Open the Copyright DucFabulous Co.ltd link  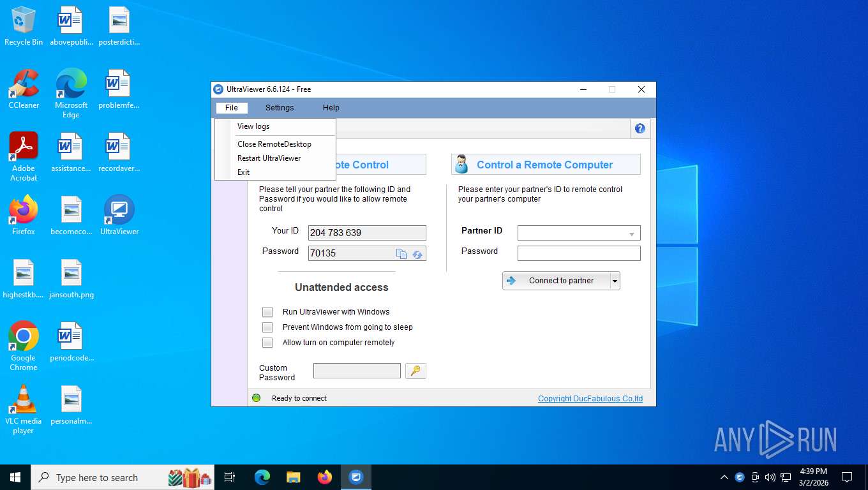(590, 399)
